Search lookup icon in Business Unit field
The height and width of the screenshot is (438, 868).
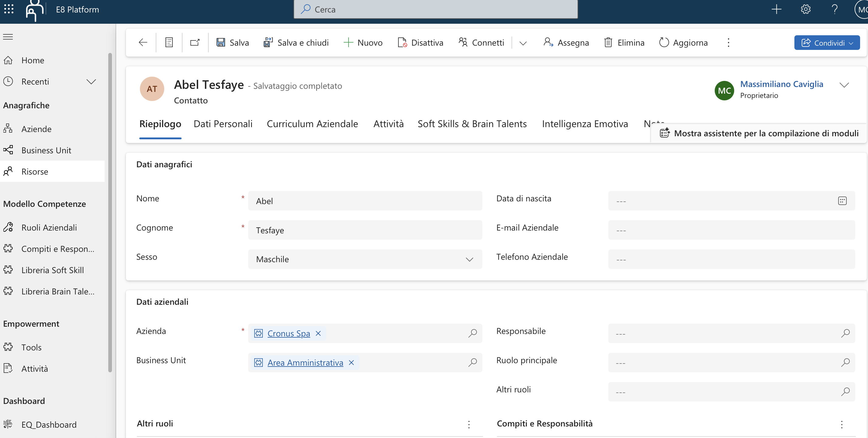click(x=472, y=363)
